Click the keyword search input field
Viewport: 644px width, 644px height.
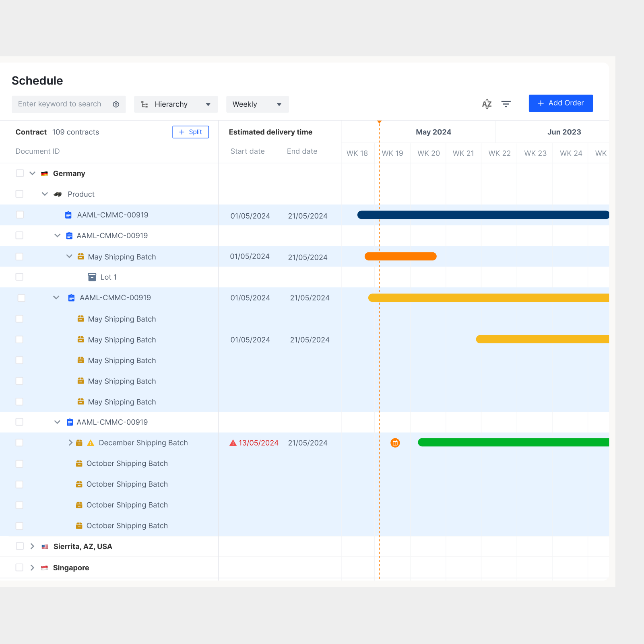pyautogui.click(x=60, y=104)
